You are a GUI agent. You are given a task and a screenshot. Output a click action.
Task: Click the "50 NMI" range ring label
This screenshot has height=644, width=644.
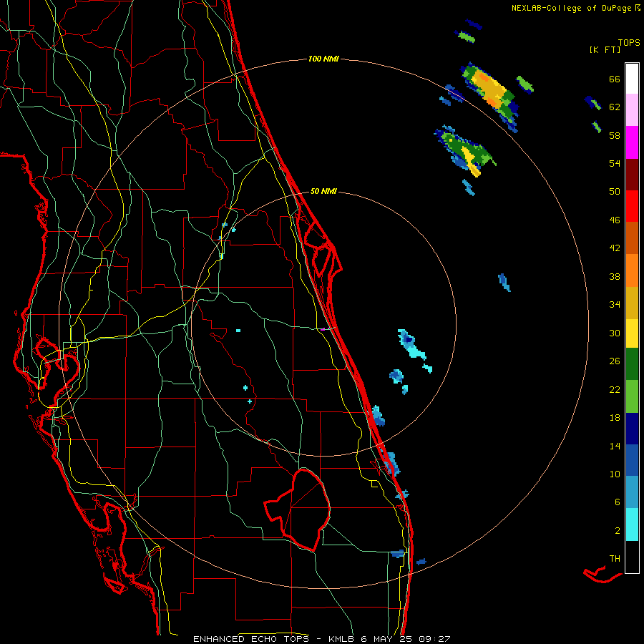323,191
